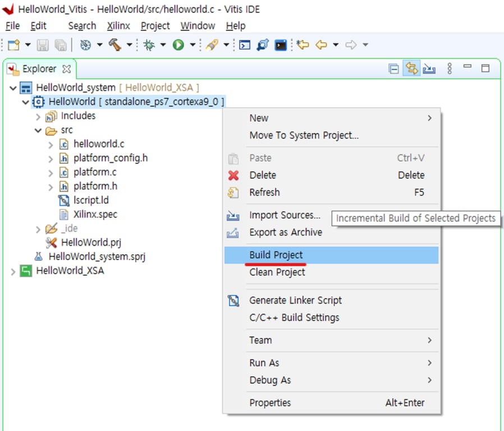This screenshot has height=431, width=504.
Task: Open Explorer View Menu three-dots icon
Action: click(450, 68)
